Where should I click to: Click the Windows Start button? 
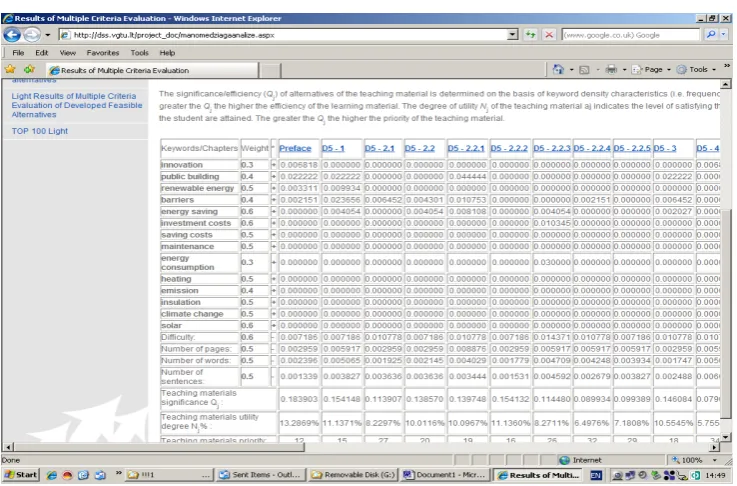tap(21, 475)
